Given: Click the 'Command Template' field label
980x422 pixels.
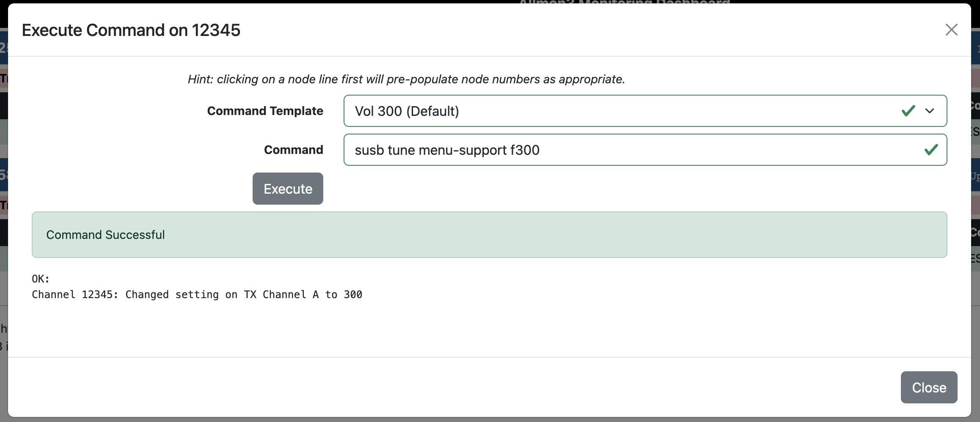Looking at the screenshot, I should (265, 111).
